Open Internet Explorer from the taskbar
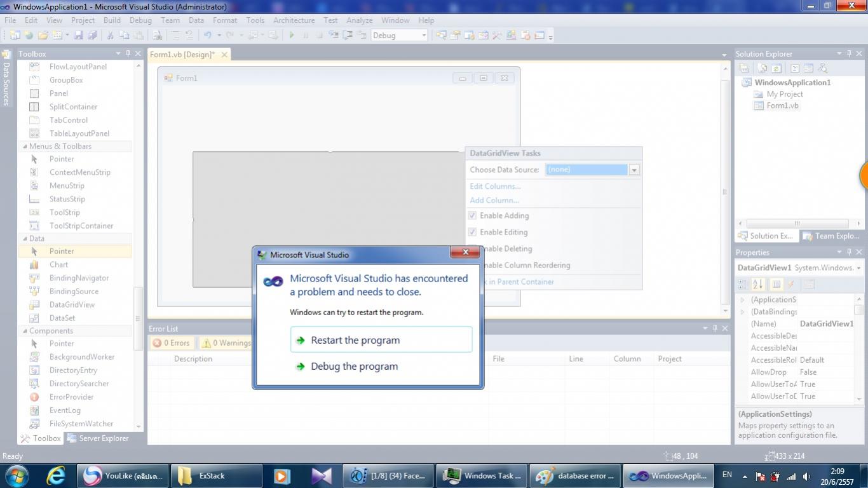Screen dimensions: 868x488 pyautogui.click(x=57, y=475)
